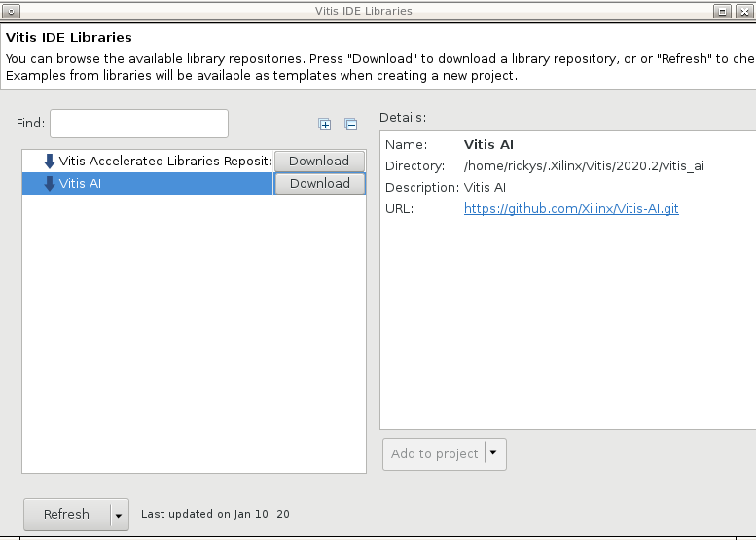The image size is (756, 540).
Task: Open the Refresh button dropdown arrow
Action: pyautogui.click(x=119, y=515)
